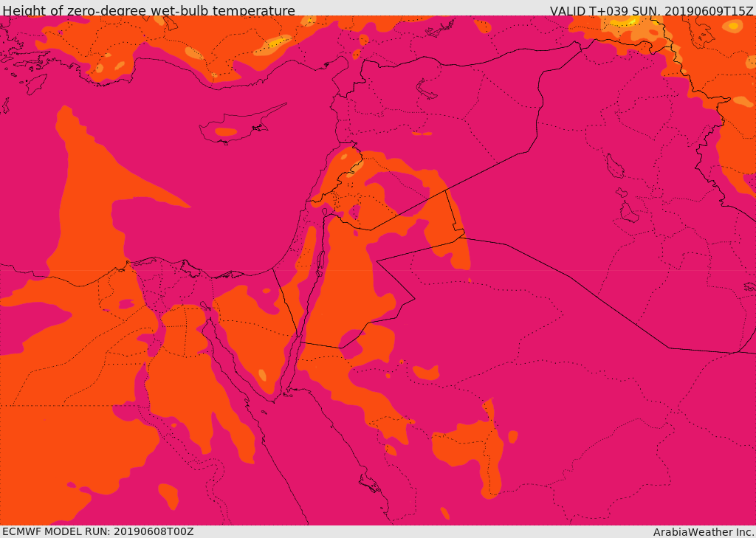
Task: Click the 'ECMWF MODEL RUN: 20190608T00Z' label
Action: tap(97, 532)
